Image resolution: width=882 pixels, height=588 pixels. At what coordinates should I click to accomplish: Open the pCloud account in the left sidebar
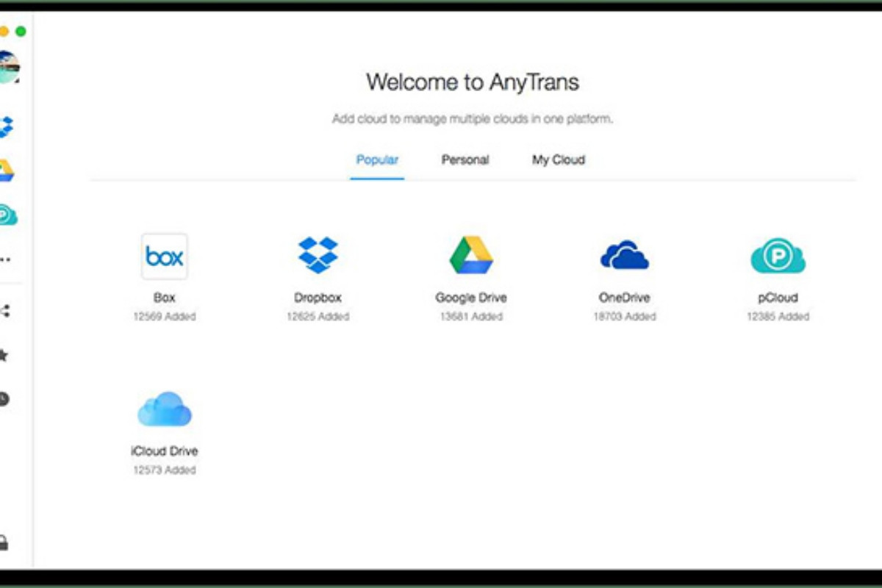point(7,215)
